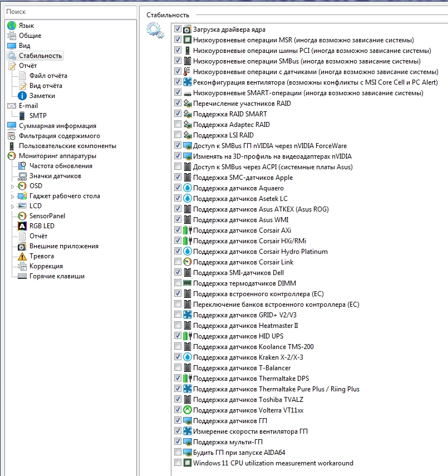Click the Измерение скорости вентилятора ГП label
Image resolution: width=448 pixels, height=476 pixels.
click(250, 431)
